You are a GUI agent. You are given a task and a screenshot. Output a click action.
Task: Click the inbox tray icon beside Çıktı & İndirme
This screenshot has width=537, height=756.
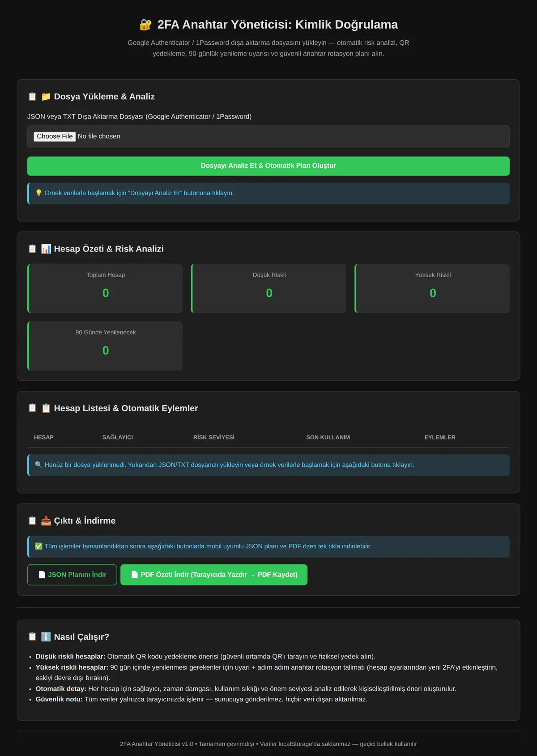pos(46,521)
